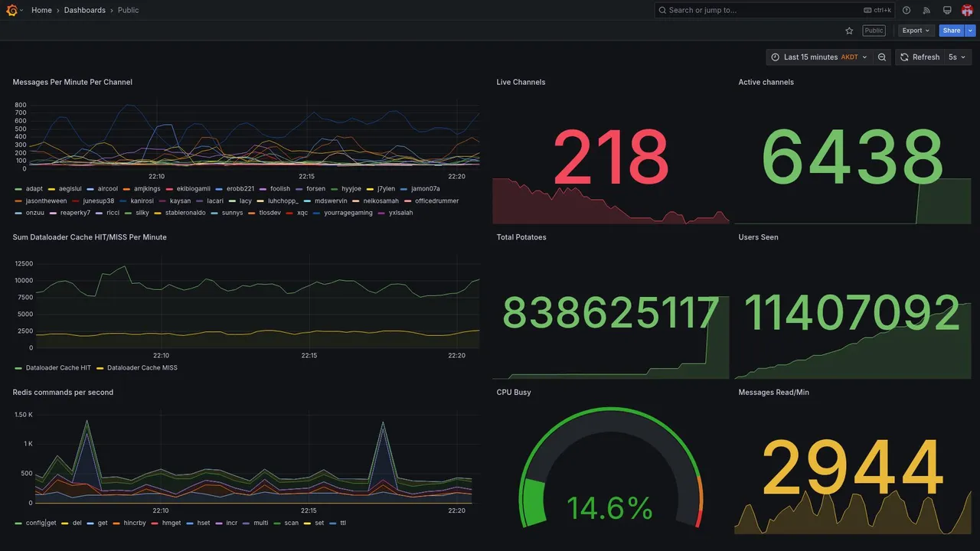The image size is (980, 551).
Task: Click the Messages Read/Min panel title
Action: 773,393
